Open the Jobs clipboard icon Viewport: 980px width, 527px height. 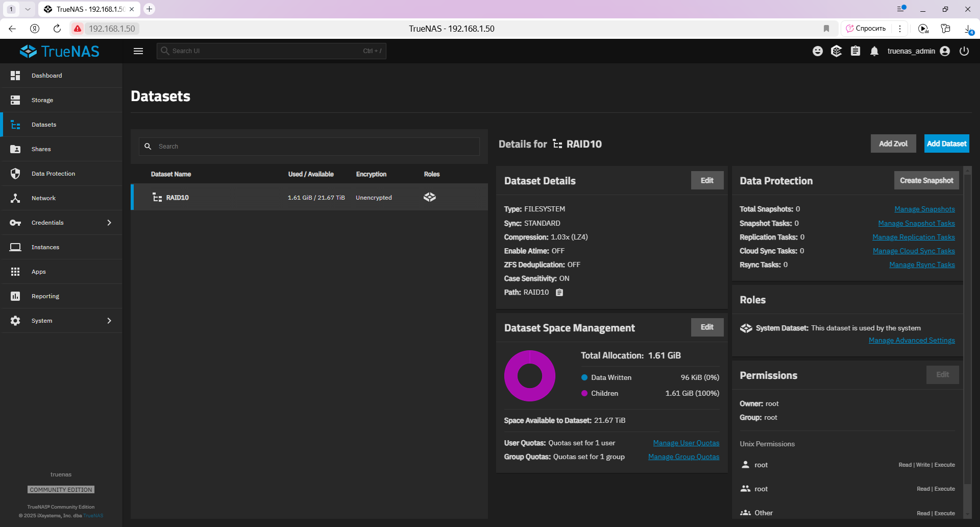pyautogui.click(x=855, y=51)
